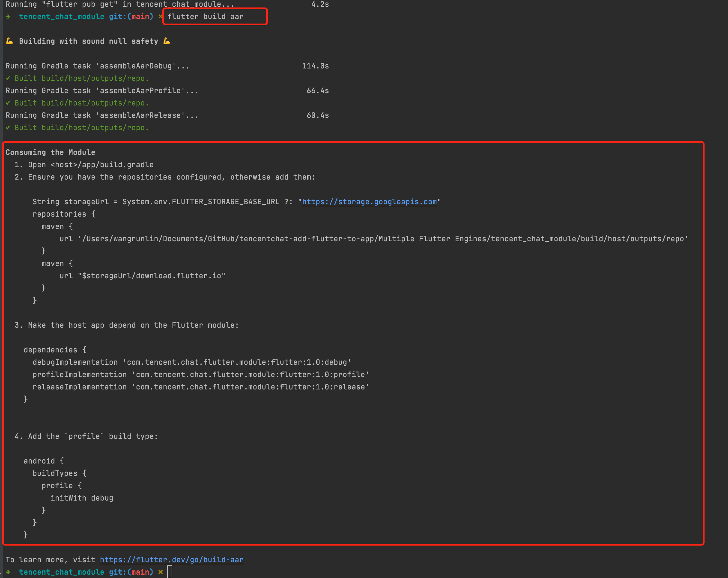Click the download.flutter.io maven url
This screenshot has height=578, width=728.
point(151,276)
